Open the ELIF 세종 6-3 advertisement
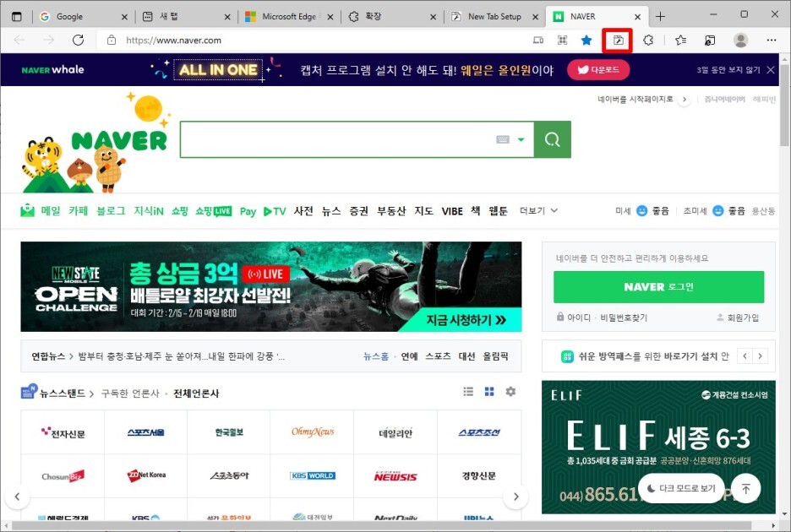Image resolution: width=791 pixels, height=532 pixels. click(x=658, y=447)
